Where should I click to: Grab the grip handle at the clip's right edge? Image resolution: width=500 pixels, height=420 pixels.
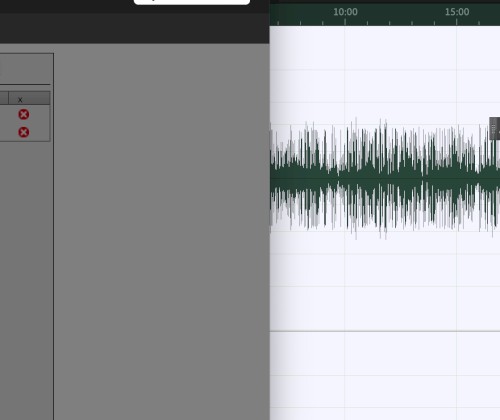(494, 128)
